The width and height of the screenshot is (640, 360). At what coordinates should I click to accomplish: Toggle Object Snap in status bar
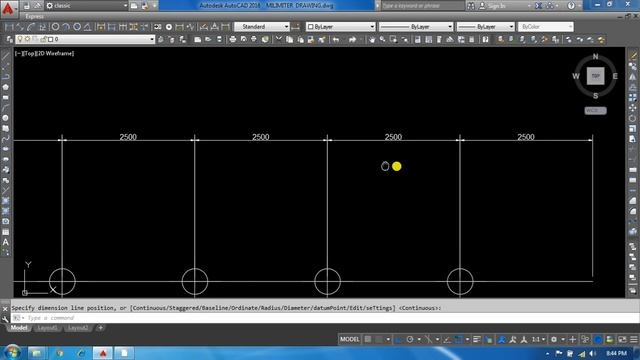[x=458, y=339]
